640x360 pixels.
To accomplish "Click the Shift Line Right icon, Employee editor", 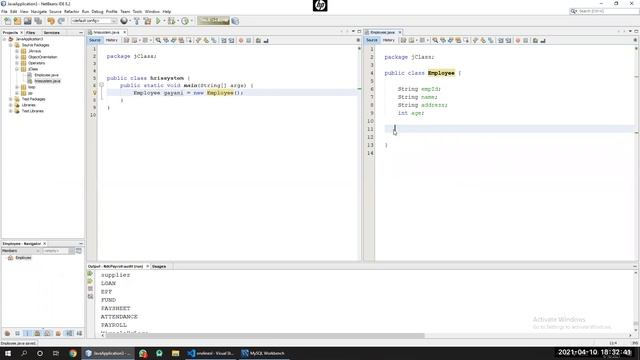I will [509, 40].
